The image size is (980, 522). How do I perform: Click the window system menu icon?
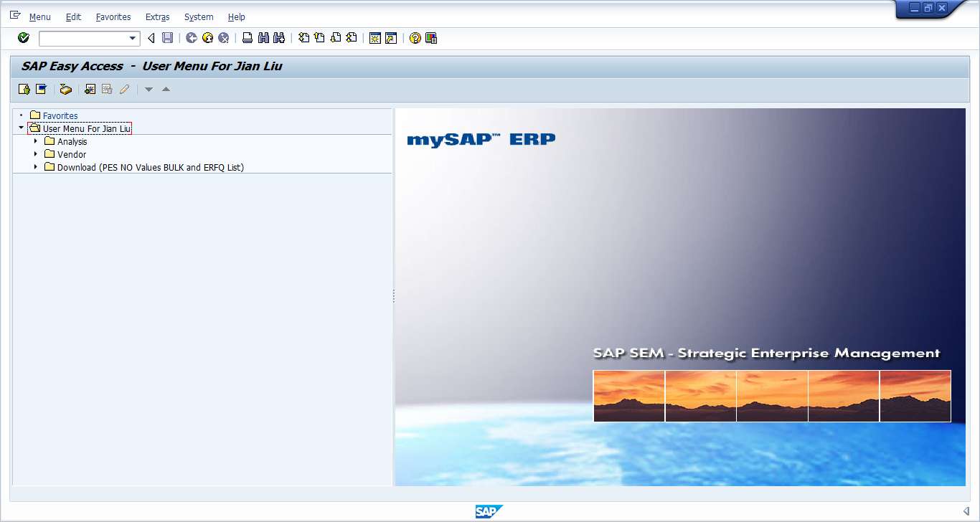click(x=15, y=15)
